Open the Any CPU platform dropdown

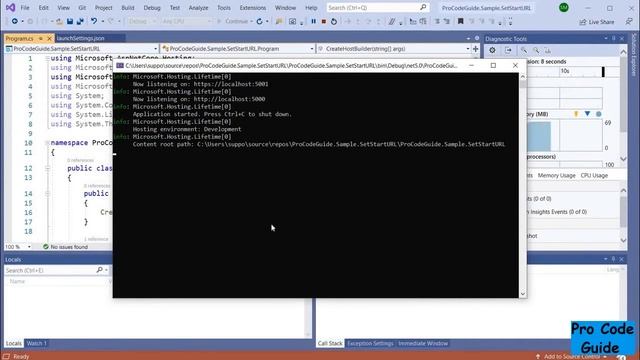point(187,21)
